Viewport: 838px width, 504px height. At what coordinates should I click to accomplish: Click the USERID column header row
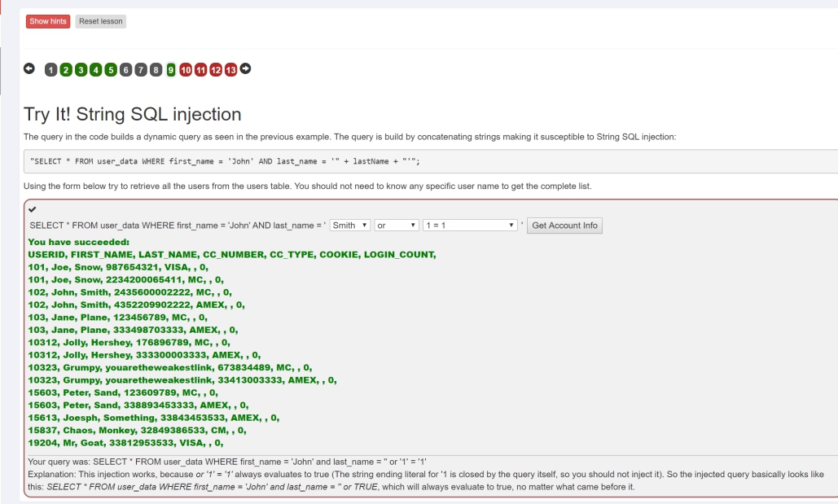tap(232, 254)
